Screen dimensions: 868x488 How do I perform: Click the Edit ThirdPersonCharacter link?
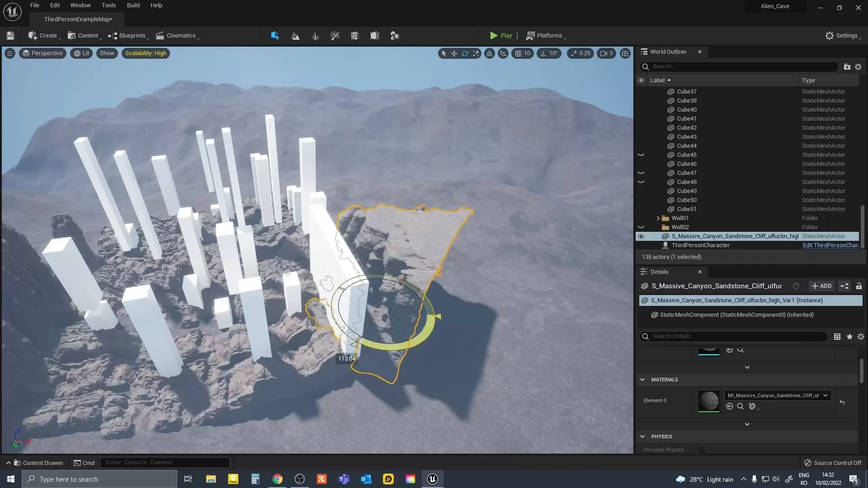830,245
